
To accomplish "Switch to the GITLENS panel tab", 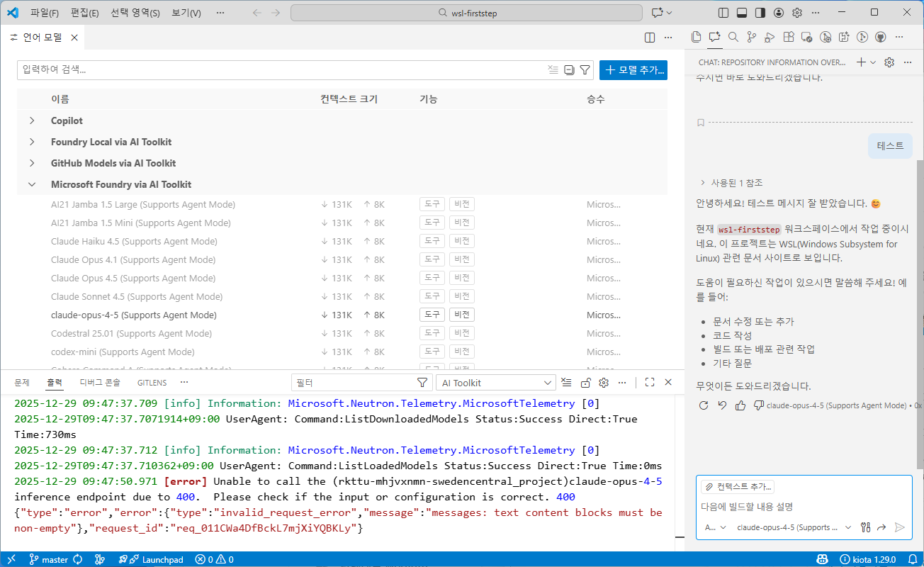I will tap(152, 383).
